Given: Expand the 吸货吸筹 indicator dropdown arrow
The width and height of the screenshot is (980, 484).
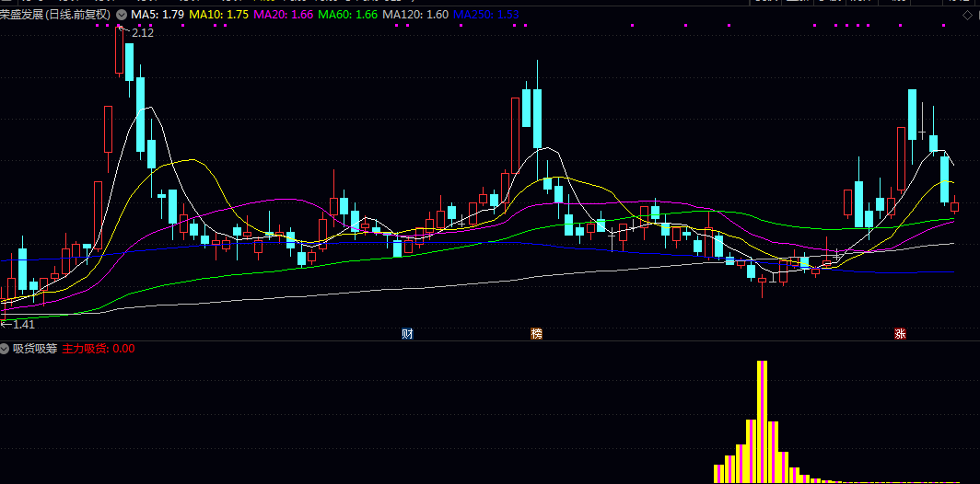Looking at the screenshot, I should coord(5,349).
